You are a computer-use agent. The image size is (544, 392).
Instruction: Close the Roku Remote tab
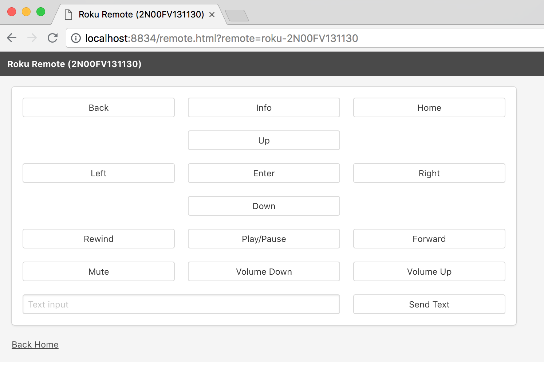[212, 15]
